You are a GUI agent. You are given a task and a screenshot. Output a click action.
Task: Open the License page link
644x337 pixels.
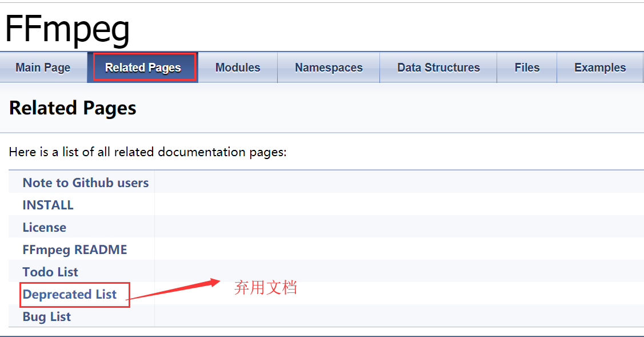pyautogui.click(x=45, y=227)
